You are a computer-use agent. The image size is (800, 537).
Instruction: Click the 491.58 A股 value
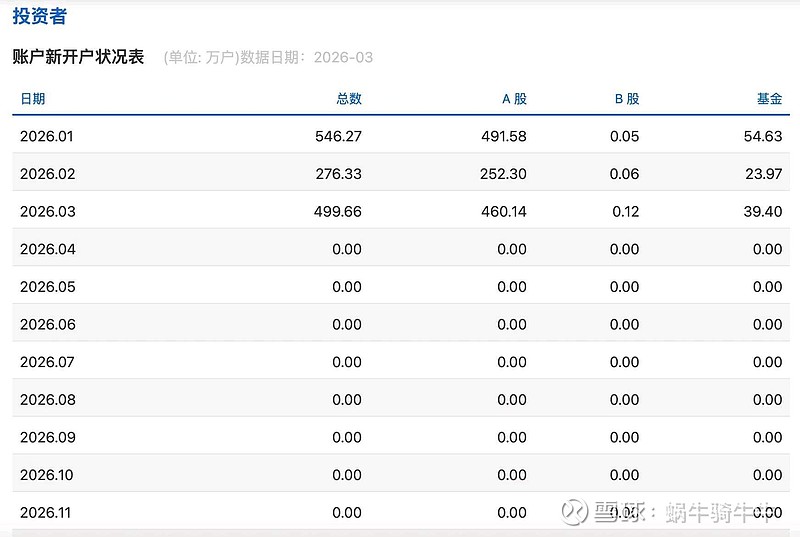coord(503,136)
